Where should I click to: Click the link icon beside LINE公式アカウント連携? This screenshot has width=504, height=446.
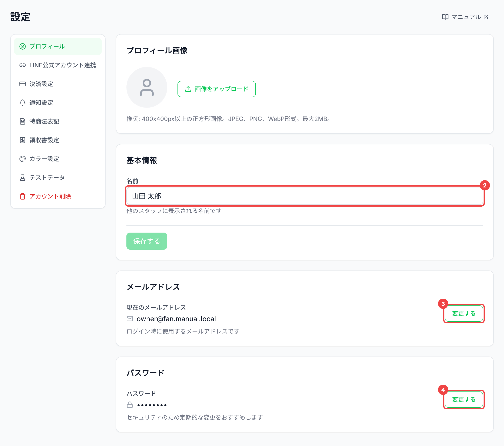[22, 65]
